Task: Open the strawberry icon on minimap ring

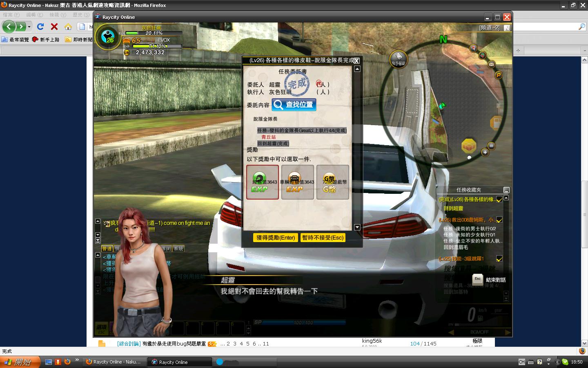Action: [x=483, y=55]
